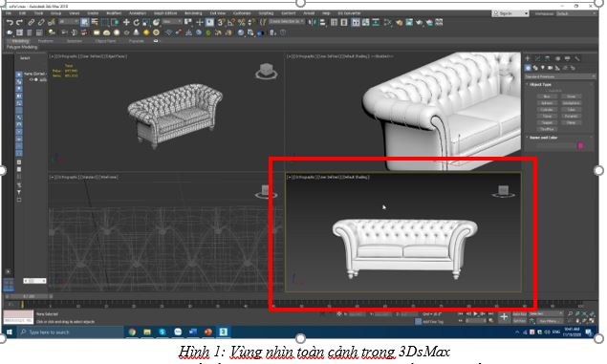Click the Create tab plus icon
607x364 pixels.
pos(528,58)
